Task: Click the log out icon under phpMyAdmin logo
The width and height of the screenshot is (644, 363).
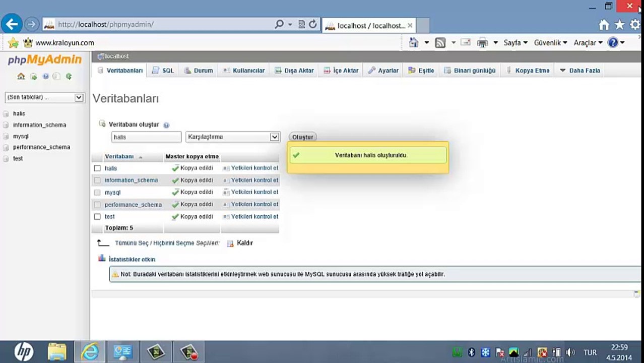Action: click(x=33, y=77)
